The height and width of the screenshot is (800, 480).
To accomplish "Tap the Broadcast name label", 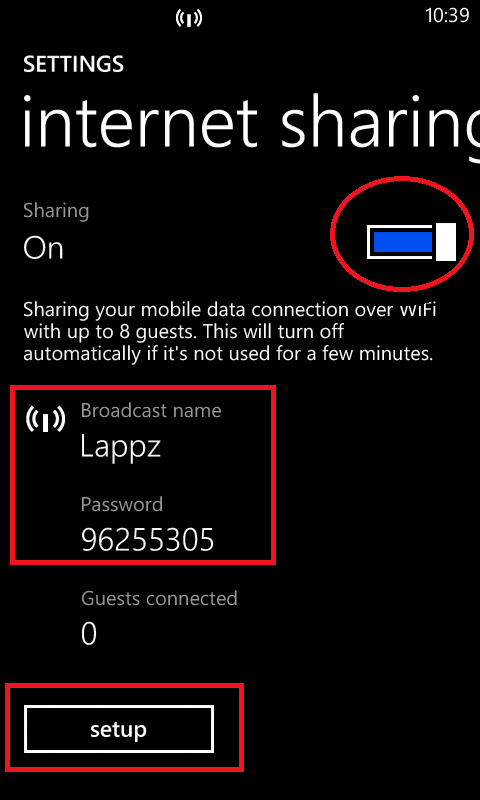I will 151,410.
